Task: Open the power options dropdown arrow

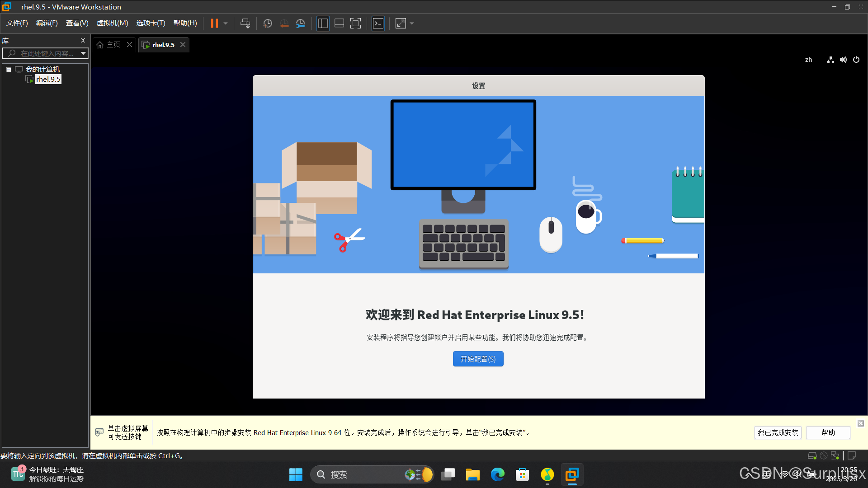Action: pyautogui.click(x=226, y=23)
